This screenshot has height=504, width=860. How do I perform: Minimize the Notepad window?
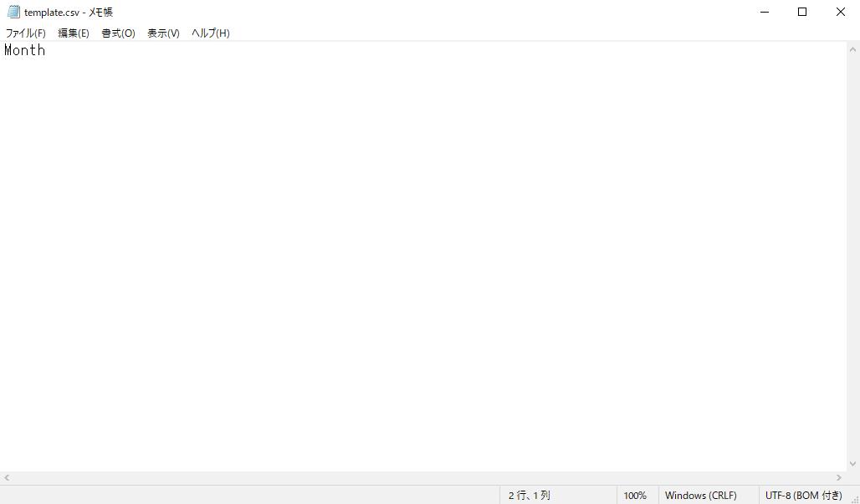(x=765, y=12)
